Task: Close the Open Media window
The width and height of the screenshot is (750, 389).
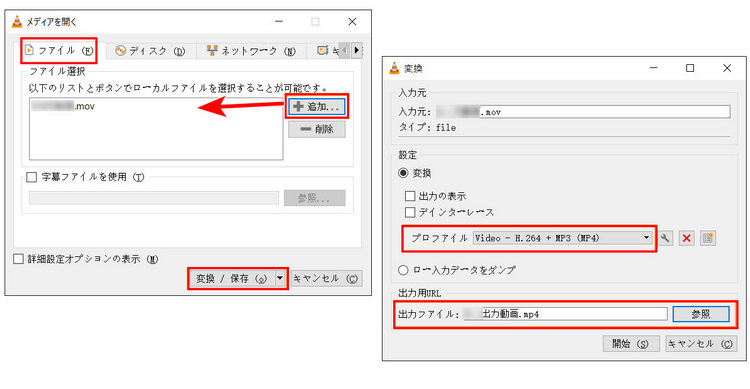Action: pos(353,22)
